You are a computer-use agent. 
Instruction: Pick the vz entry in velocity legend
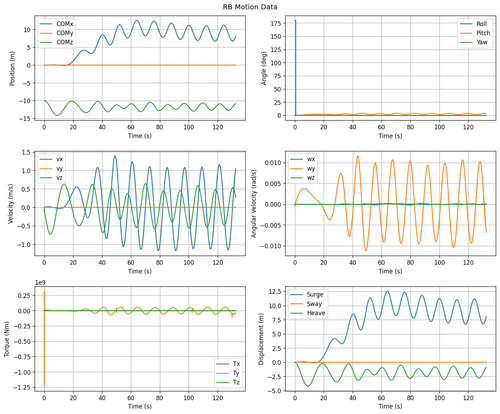[x=52, y=177]
